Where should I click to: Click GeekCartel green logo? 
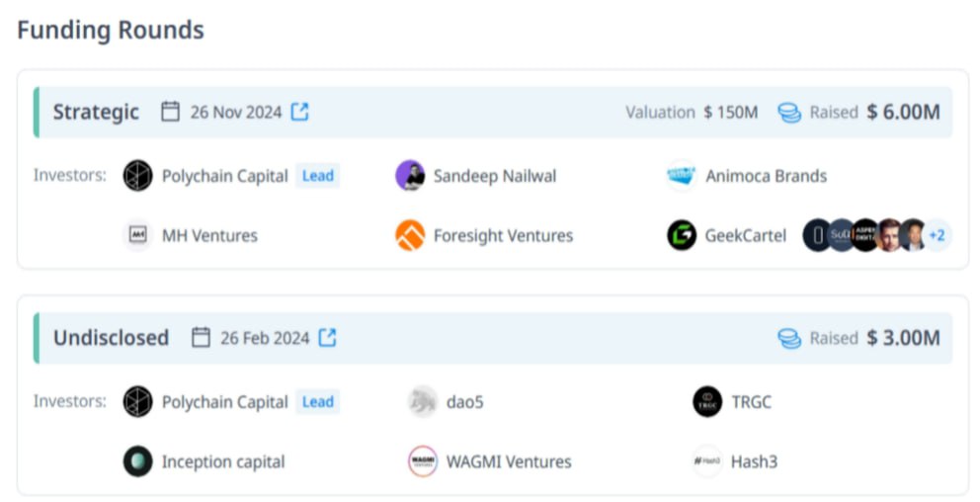[x=682, y=235]
